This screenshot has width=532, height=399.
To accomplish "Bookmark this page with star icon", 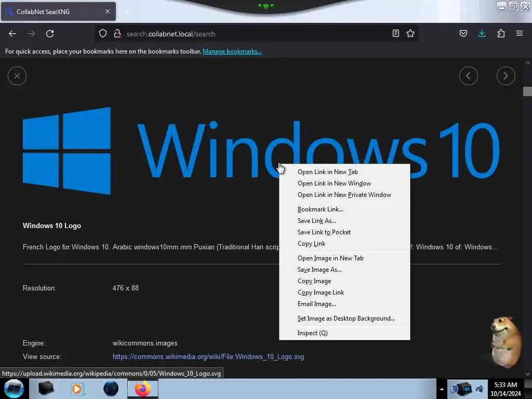I will (x=410, y=33).
